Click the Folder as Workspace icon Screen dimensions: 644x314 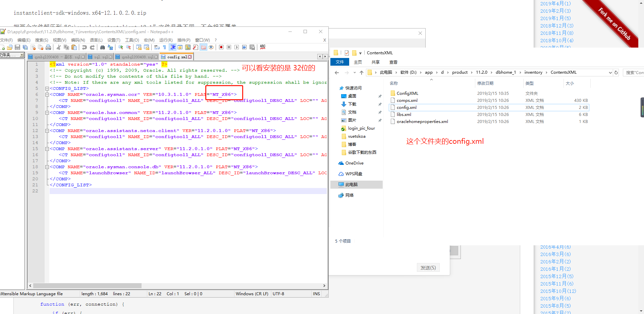(203, 47)
